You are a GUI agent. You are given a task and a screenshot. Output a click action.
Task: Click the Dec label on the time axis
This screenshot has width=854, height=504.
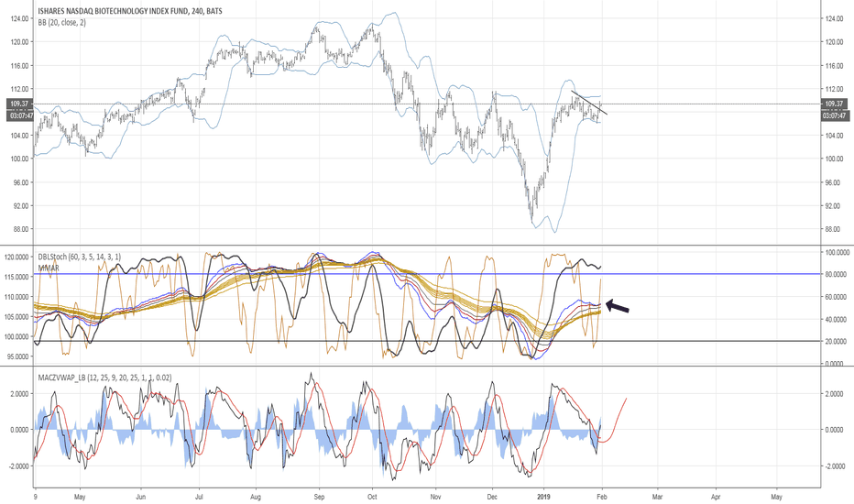coord(492,497)
